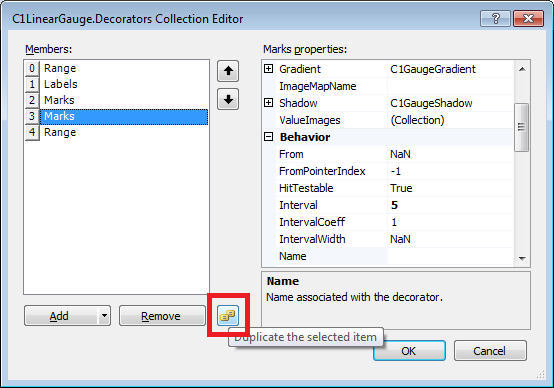Click the (Collection) value of ValueImages
Image resolution: width=554 pixels, height=388 pixels.
click(417, 120)
